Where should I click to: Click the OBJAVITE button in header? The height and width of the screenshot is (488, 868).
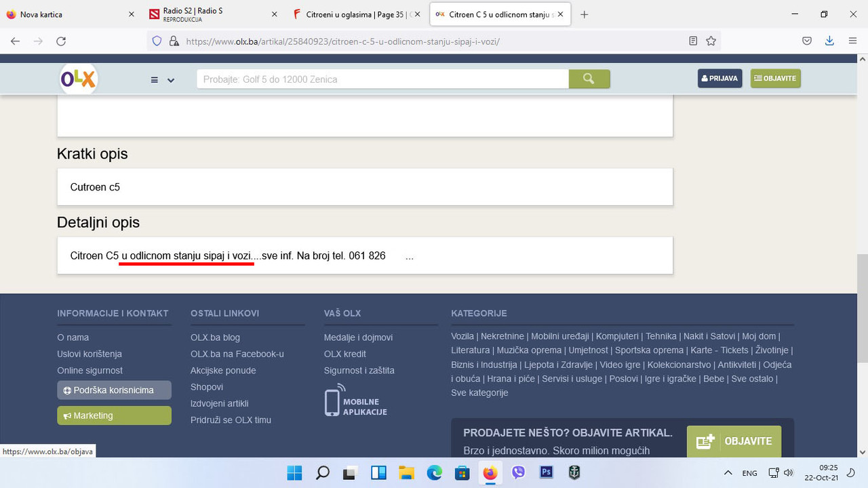tap(775, 79)
